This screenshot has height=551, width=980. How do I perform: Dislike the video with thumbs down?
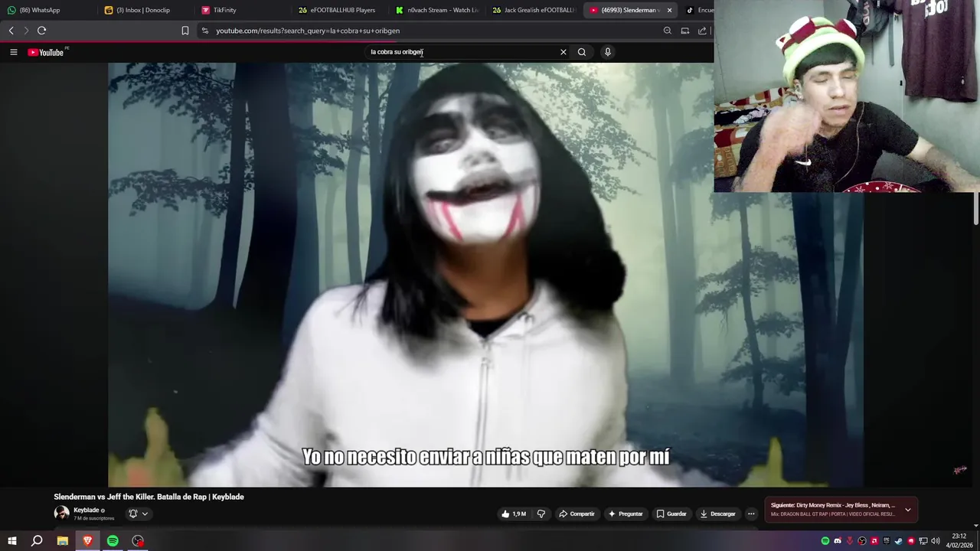541,514
